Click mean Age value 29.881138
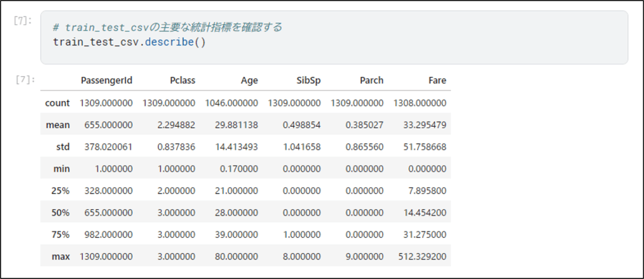 click(x=237, y=125)
